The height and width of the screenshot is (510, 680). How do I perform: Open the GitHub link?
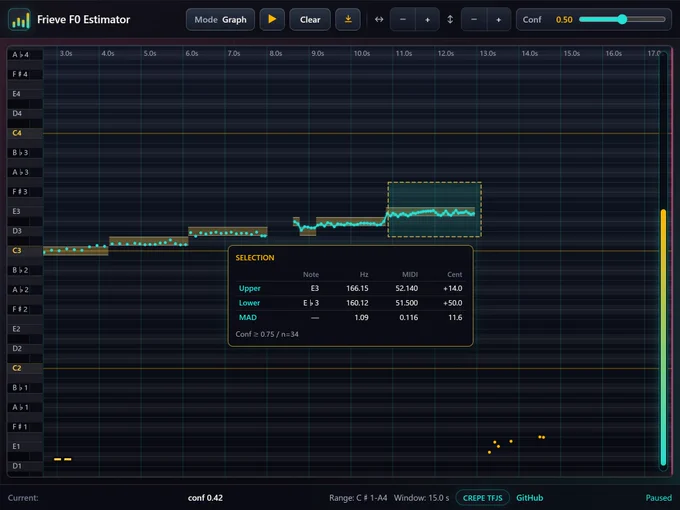pyautogui.click(x=530, y=498)
